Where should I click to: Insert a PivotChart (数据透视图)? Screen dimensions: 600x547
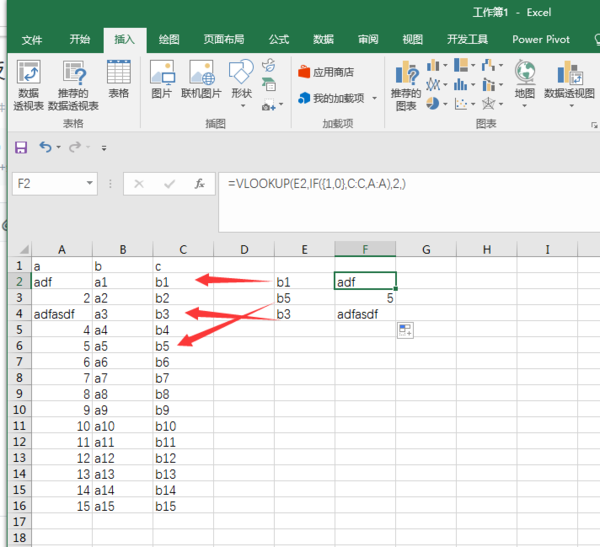pyautogui.click(x=569, y=79)
